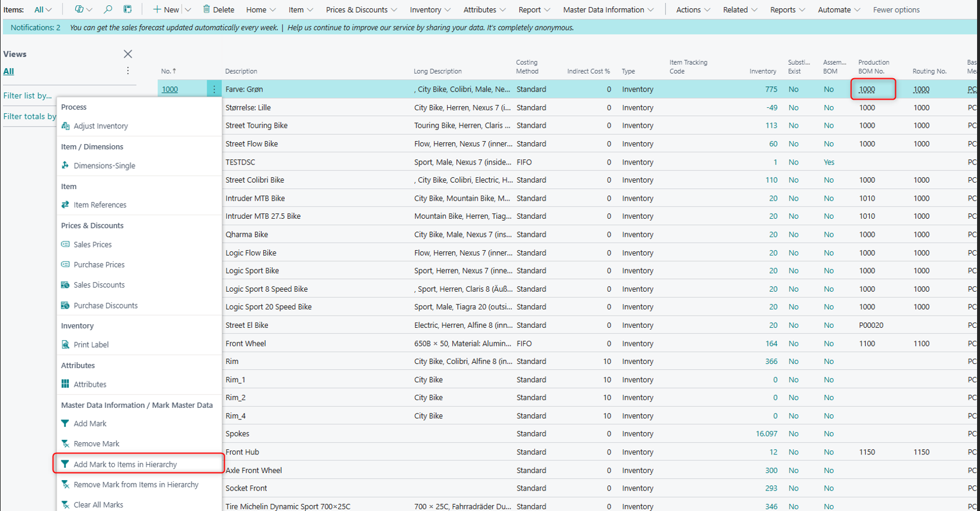Click the Fewer options button
The width and height of the screenshot is (980, 511).
(896, 10)
